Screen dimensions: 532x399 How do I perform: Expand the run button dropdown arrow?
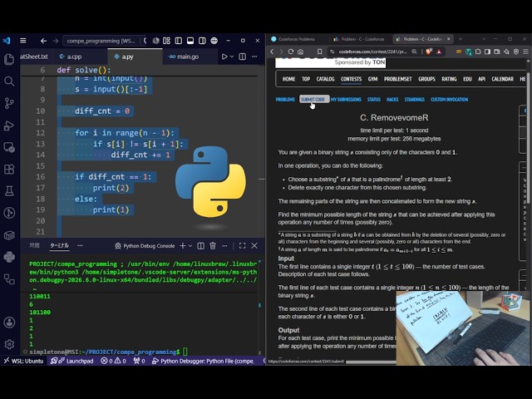pyautogui.click(x=232, y=57)
